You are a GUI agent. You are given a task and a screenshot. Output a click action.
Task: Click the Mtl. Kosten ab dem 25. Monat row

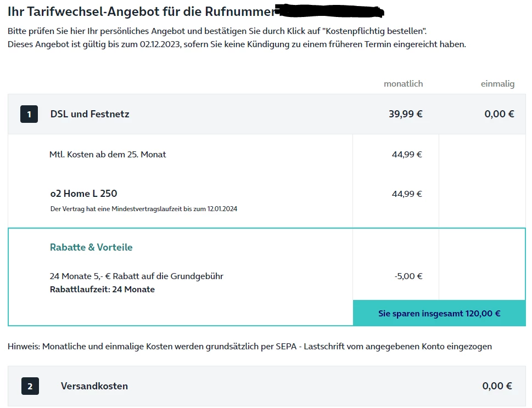(x=108, y=155)
